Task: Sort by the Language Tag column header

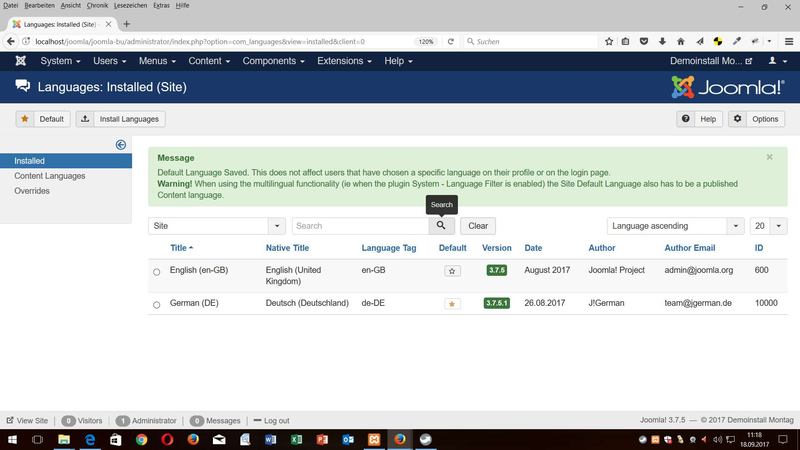Action: (389, 248)
